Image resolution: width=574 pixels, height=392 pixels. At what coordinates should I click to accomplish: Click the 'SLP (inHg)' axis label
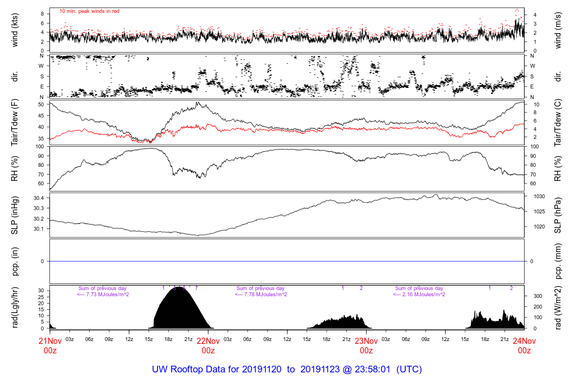point(16,214)
